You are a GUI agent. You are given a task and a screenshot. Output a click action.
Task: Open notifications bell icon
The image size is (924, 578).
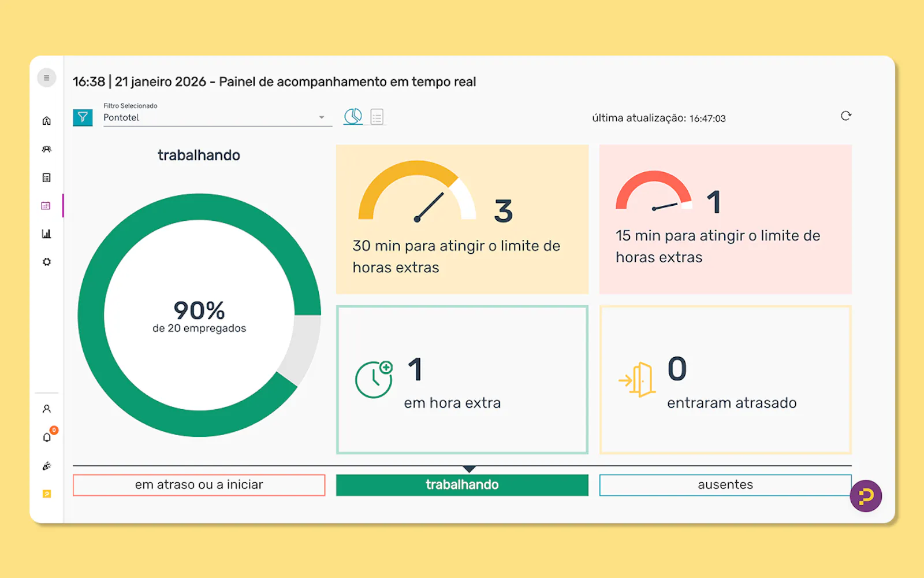click(47, 438)
